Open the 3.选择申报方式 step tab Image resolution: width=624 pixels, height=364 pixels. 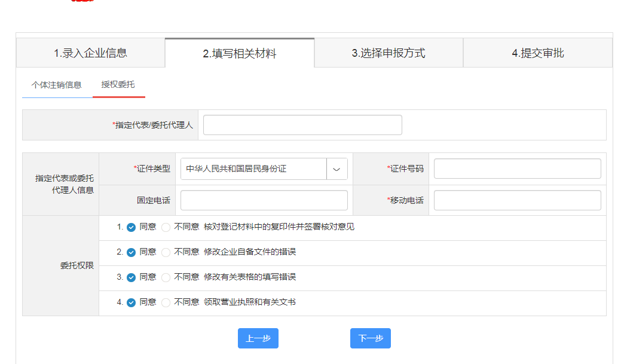tap(389, 53)
